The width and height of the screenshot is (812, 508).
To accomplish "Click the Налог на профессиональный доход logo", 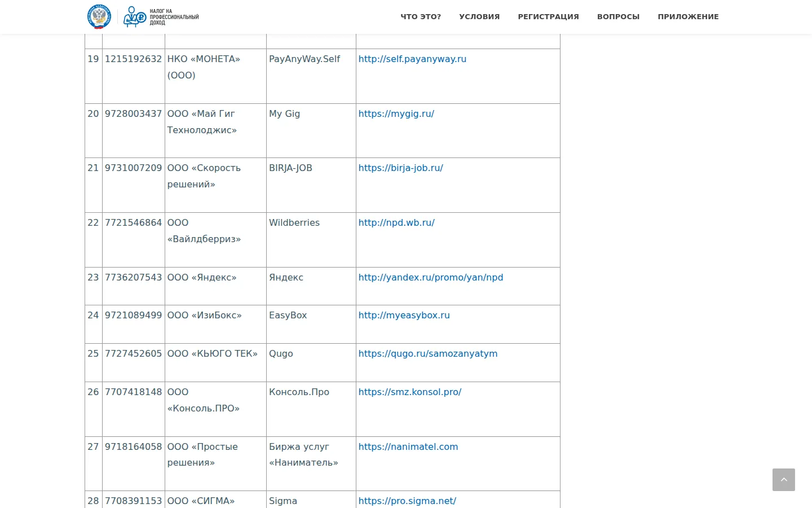I will (161, 17).
